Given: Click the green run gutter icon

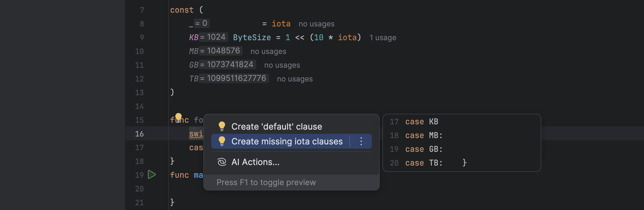Looking at the screenshot, I should click(152, 175).
